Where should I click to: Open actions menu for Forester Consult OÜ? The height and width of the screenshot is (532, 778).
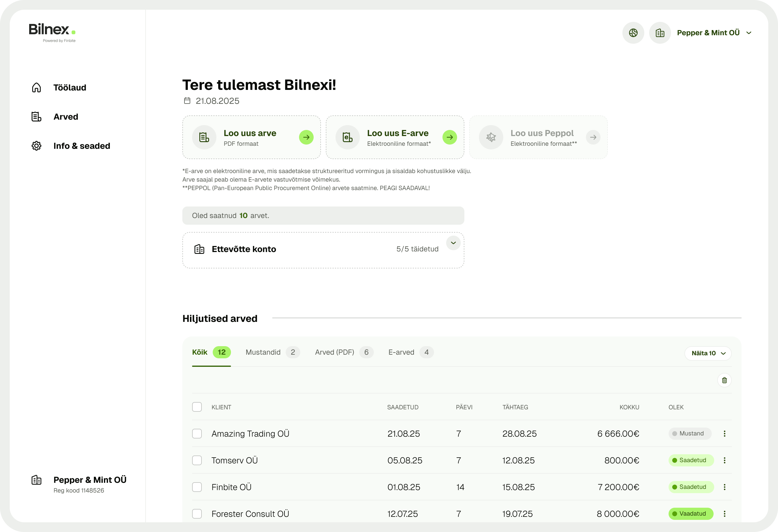[x=725, y=514]
